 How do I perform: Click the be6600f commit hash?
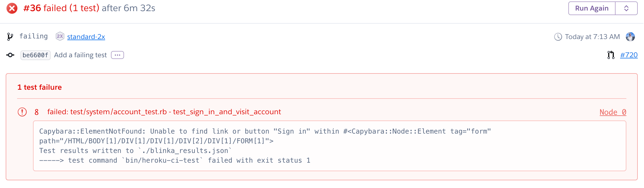[35, 55]
